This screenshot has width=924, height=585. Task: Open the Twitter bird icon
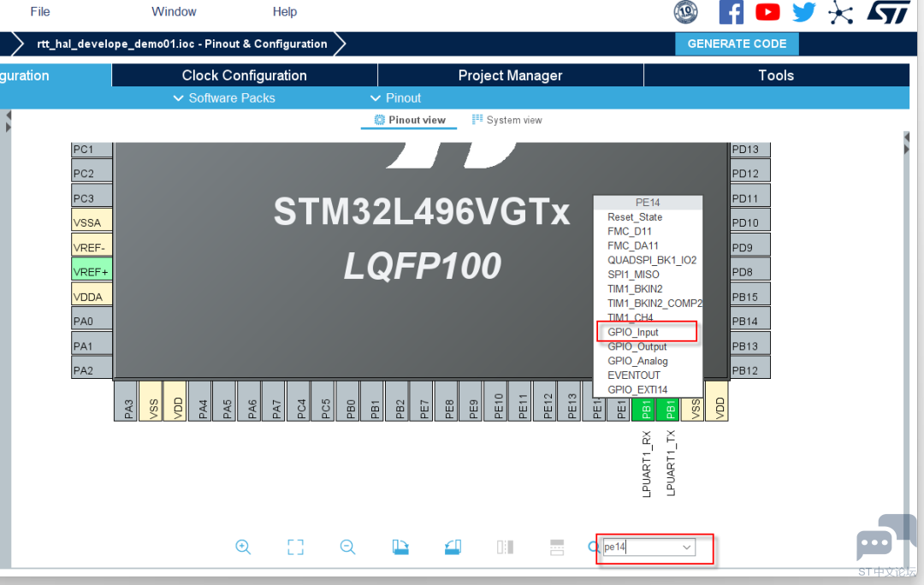[x=803, y=12]
